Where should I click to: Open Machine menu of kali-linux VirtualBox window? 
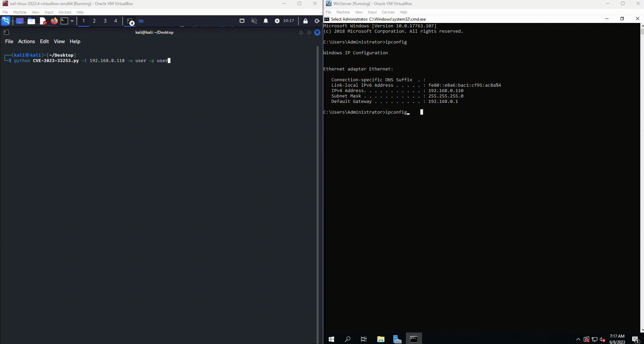20,12
